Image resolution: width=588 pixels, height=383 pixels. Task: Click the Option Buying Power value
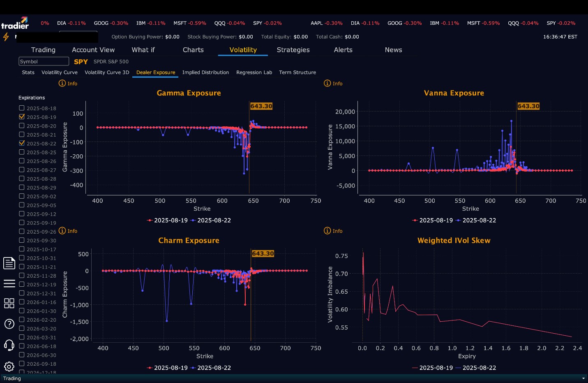point(172,37)
